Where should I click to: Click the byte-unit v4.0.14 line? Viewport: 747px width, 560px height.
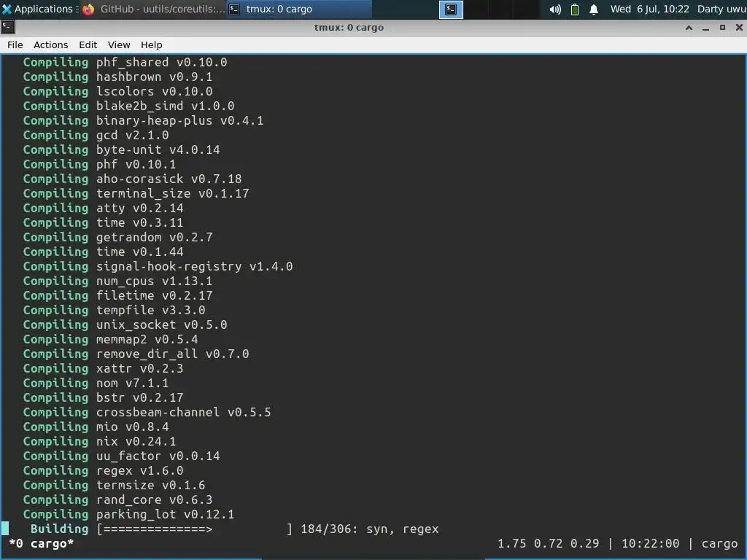click(122, 149)
